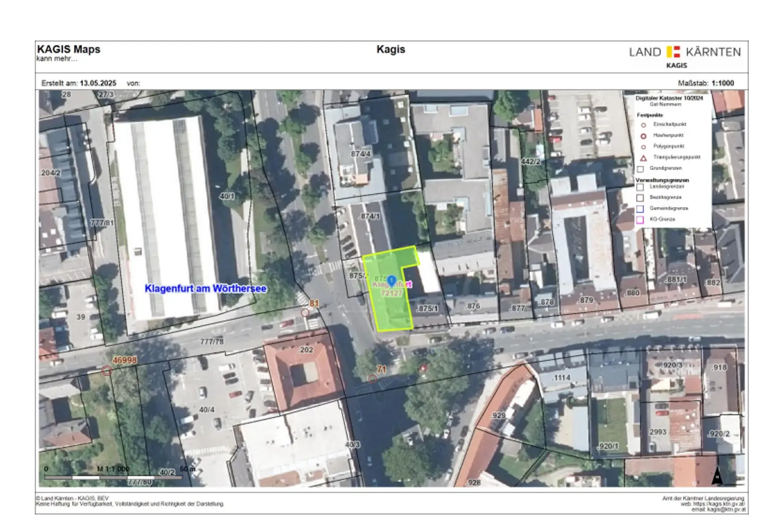770x532 pixels.
Task: Click the Grundgrenzen legend box
Action: point(640,169)
